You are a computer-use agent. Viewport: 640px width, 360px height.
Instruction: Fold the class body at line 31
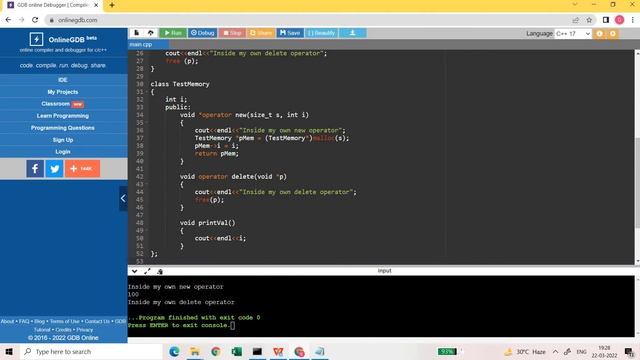click(147, 92)
